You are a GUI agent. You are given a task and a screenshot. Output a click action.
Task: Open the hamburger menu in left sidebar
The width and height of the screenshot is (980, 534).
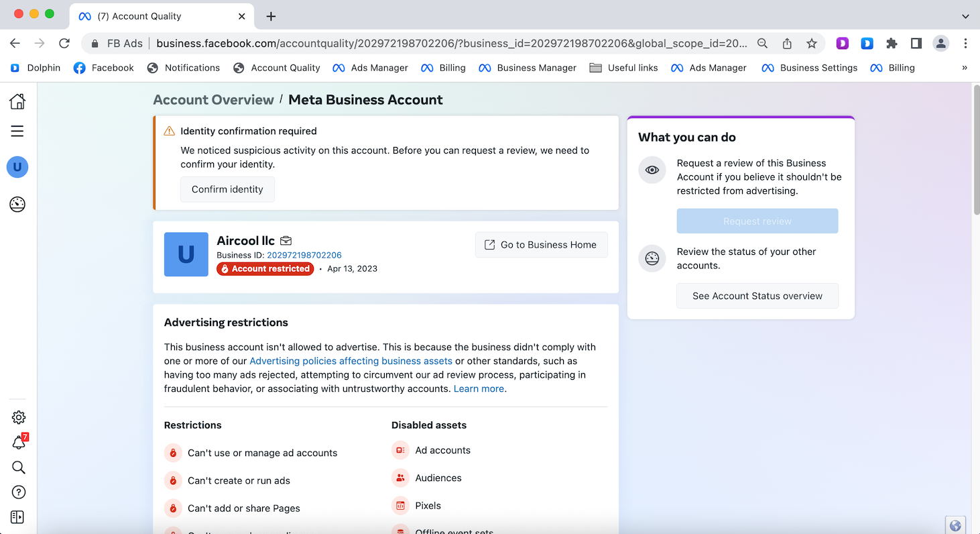17,131
